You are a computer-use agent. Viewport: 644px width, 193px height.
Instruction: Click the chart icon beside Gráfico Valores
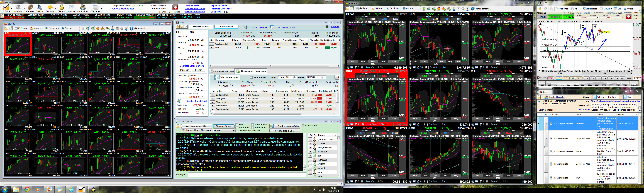pyautogui.click(x=245, y=27)
